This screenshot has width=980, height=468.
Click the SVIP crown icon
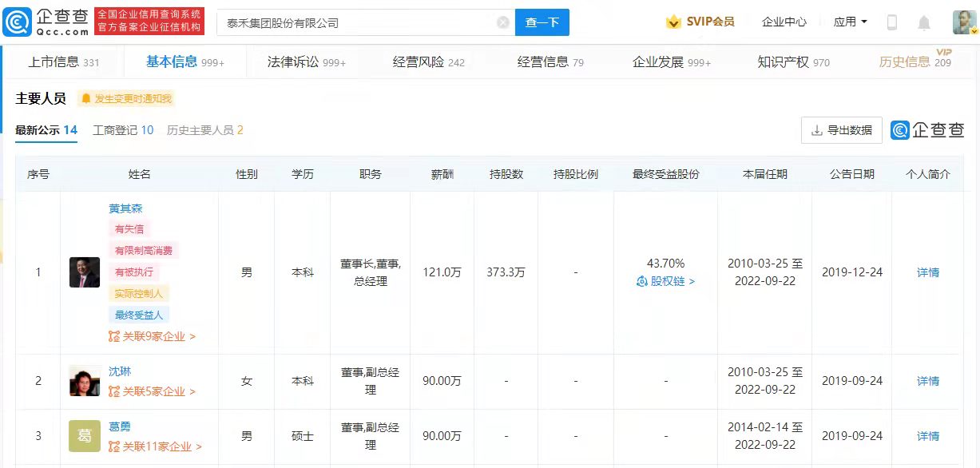673,22
